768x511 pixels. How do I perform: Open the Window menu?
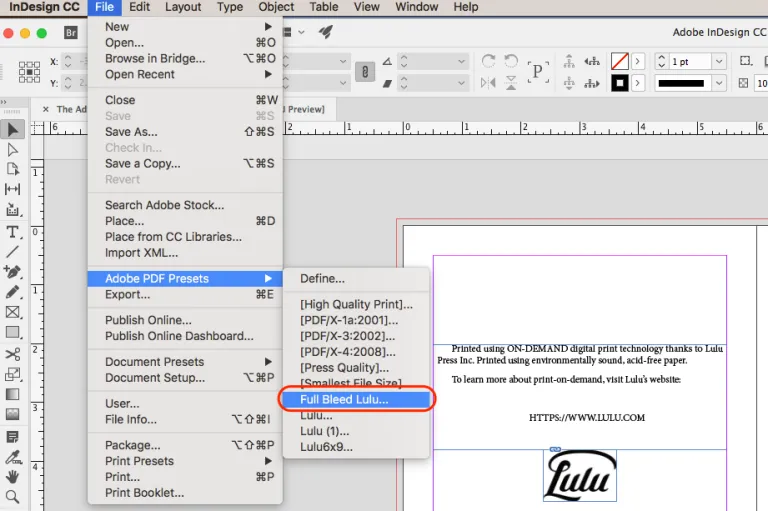pos(417,7)
